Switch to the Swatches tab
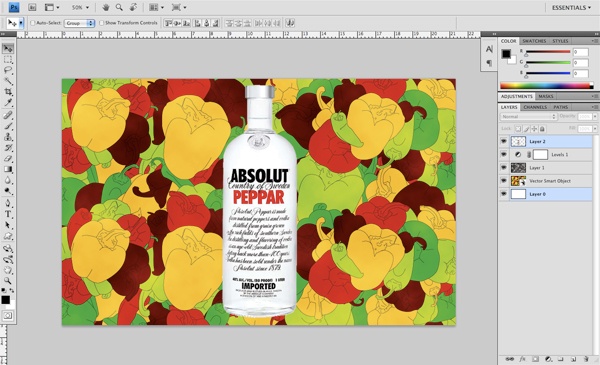 [534, 41]
